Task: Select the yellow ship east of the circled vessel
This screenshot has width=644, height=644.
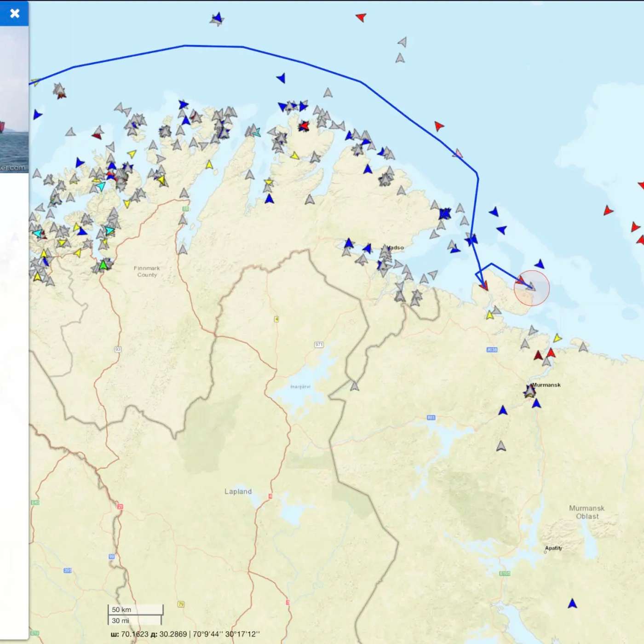Action: (557, 338)
